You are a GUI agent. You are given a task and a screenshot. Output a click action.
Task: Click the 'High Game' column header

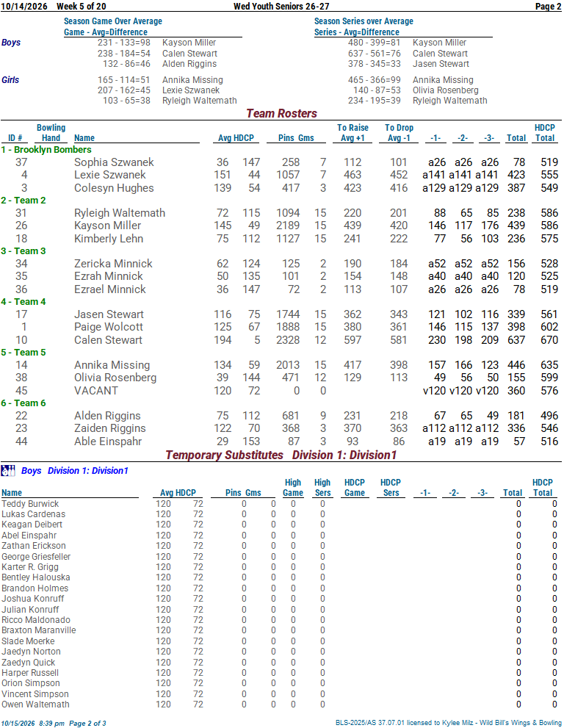[x=293, y=488]
